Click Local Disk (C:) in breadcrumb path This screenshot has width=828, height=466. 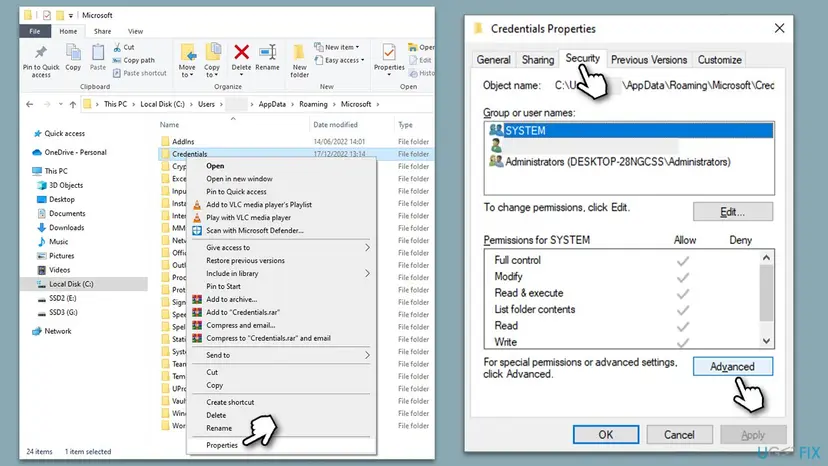coord(162,104)
